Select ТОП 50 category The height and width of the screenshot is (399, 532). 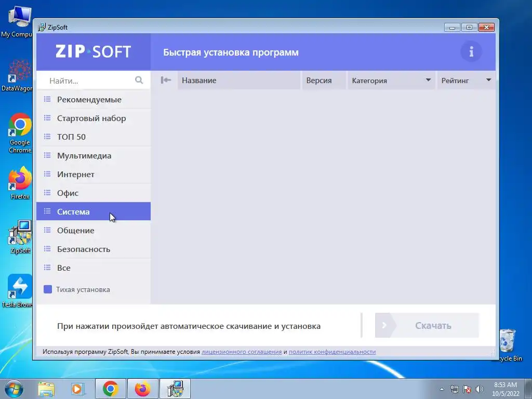(x=94, y=137)
